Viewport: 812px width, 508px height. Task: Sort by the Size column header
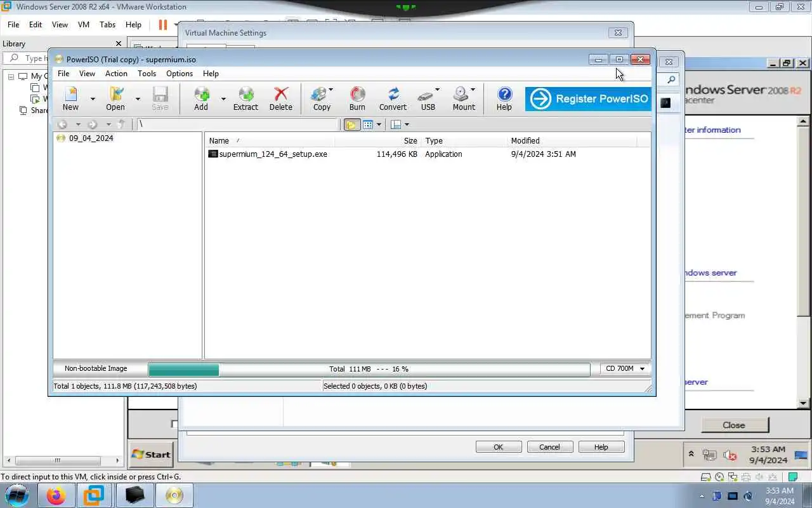379,140
